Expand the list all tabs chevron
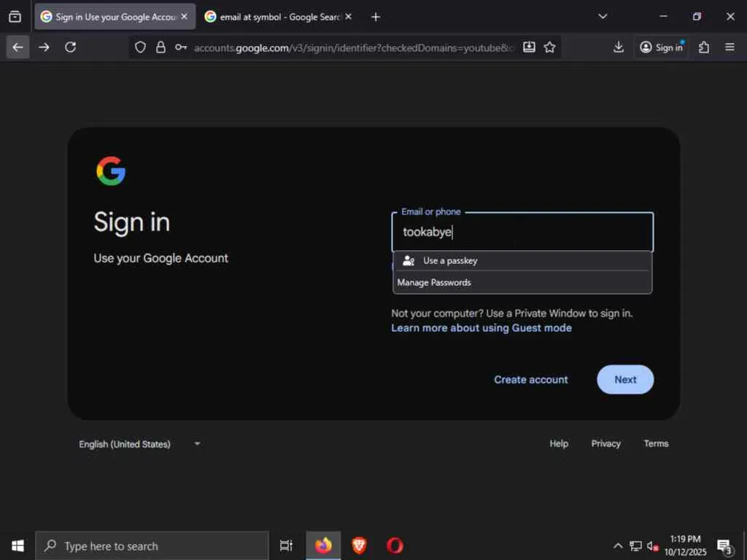747x560 pixels. [603, 17]
